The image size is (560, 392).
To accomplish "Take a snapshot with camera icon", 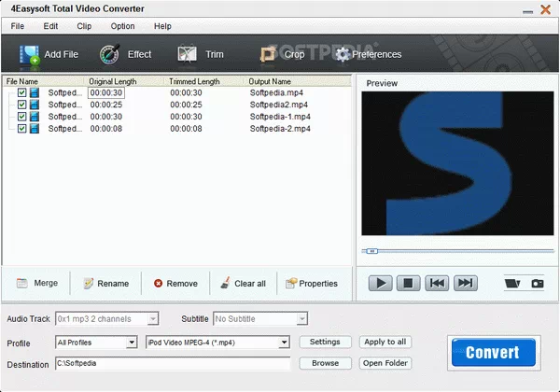I will [x=537, y=283].
